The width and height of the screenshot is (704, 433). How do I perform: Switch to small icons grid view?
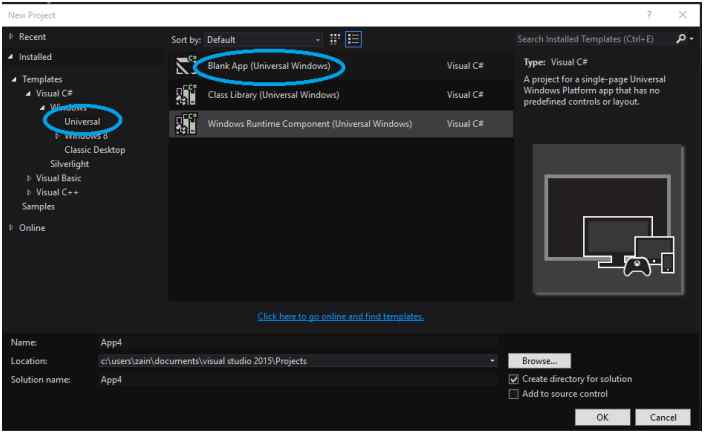coord(334,40)
